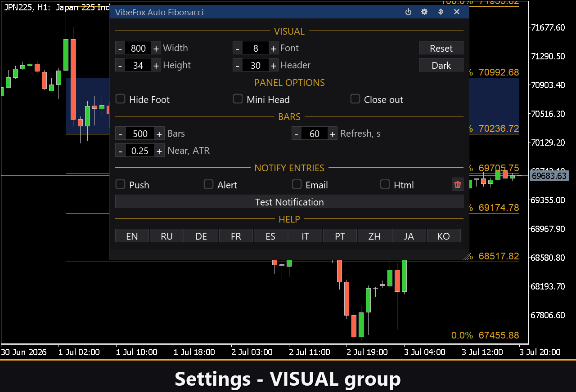Focus the Bars field showing 500

point(140,134)
